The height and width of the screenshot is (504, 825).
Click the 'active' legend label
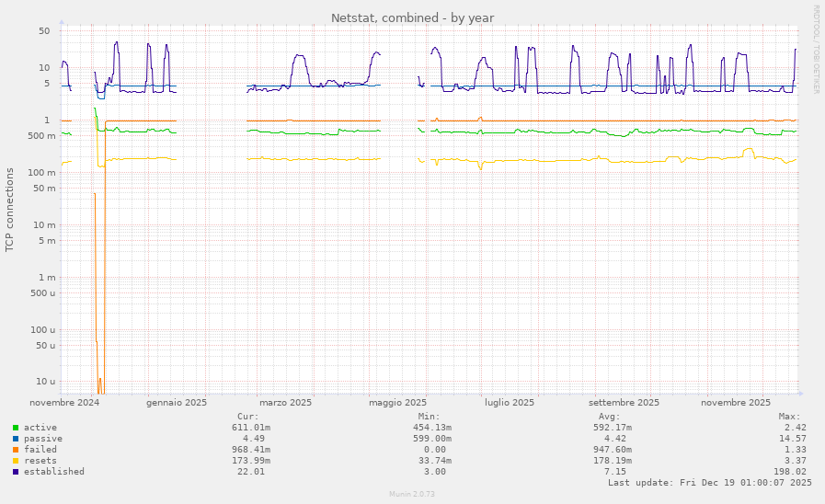40,428
